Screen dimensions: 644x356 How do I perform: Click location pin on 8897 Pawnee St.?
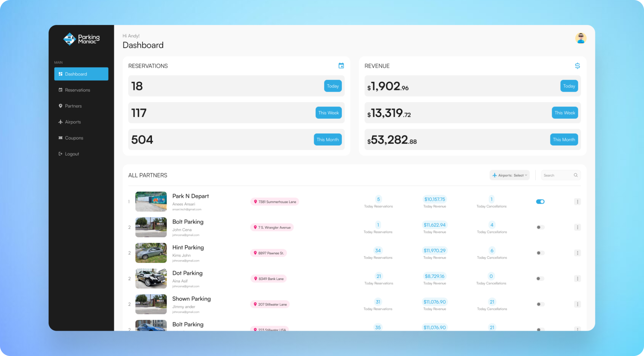pyautogui.click(x=255, y=253)
